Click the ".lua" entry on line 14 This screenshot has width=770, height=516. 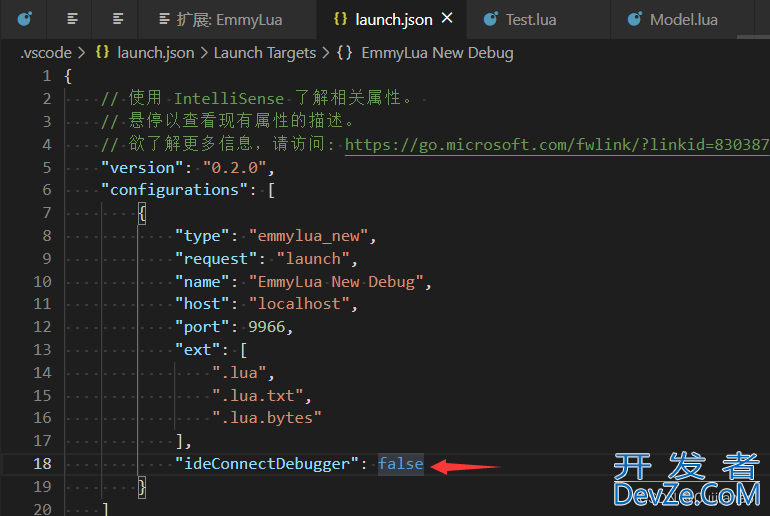pyautogui.click(x=239, y=372)
